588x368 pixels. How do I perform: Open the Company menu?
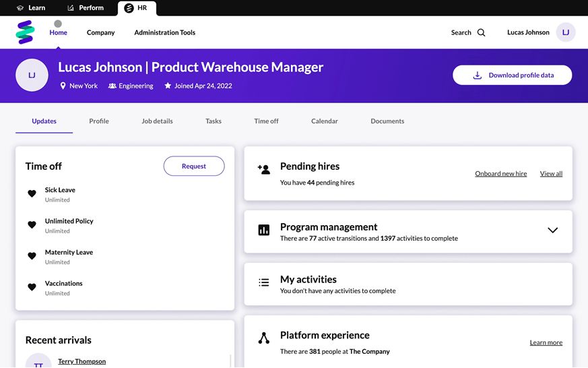(x=101, y=32)
